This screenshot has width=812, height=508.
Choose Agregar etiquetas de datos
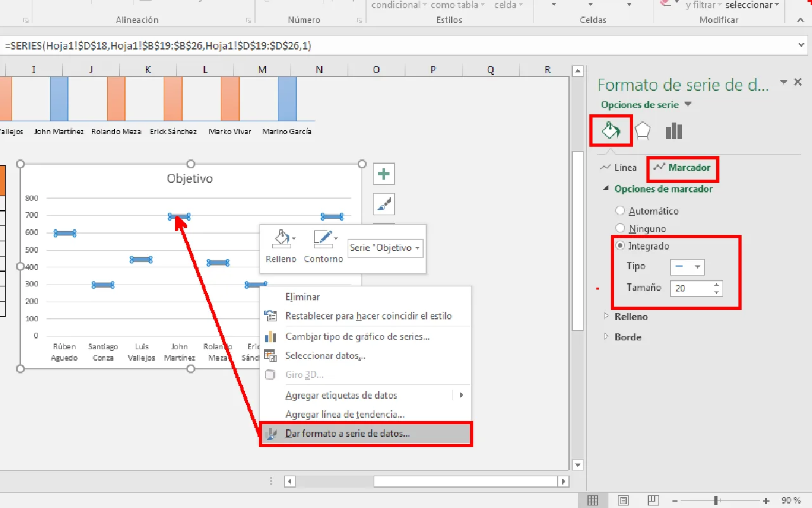[x=365, y=395]
